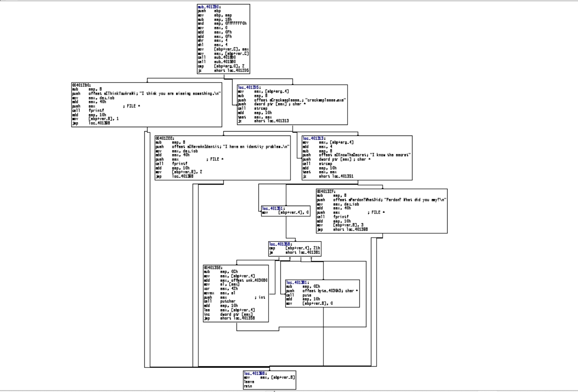578x392 pixels.
Task: Select the 'offset unk_403080' operand
Action: 249,280
